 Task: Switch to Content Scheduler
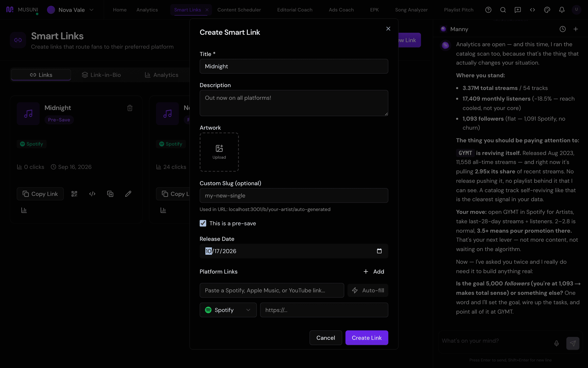(x=239, y=10)
